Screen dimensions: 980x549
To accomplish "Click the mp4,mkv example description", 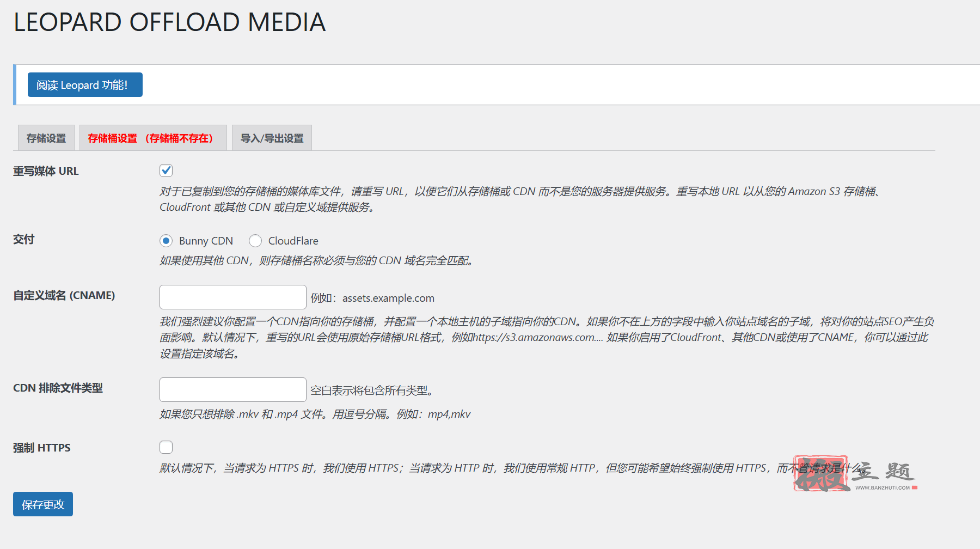I will [315, 414].
